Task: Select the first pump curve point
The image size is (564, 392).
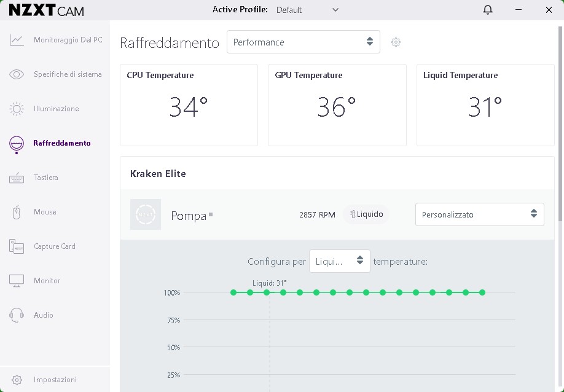Action: 233,292
